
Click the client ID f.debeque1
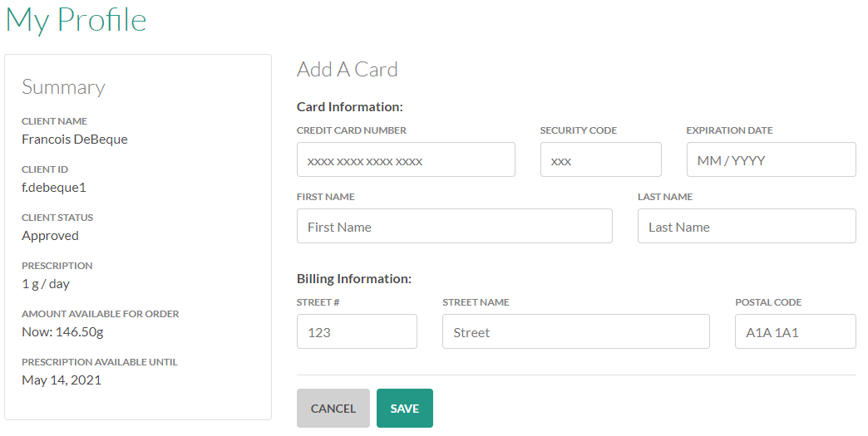coord(54,188)
